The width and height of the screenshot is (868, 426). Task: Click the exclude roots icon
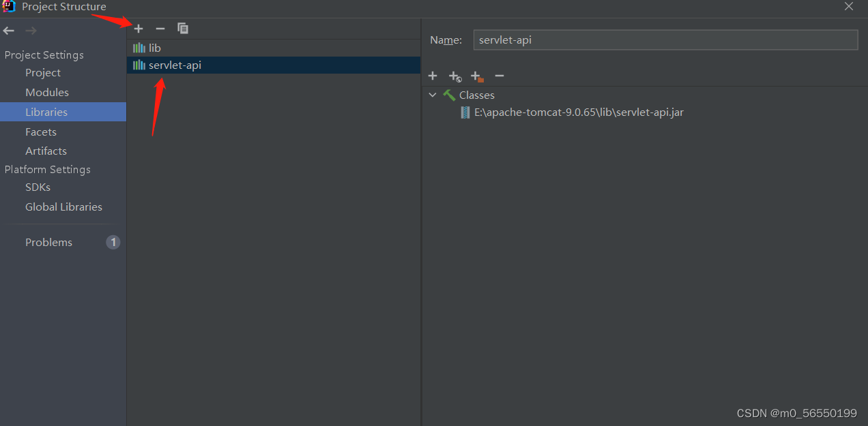click(x=477, y=76)
